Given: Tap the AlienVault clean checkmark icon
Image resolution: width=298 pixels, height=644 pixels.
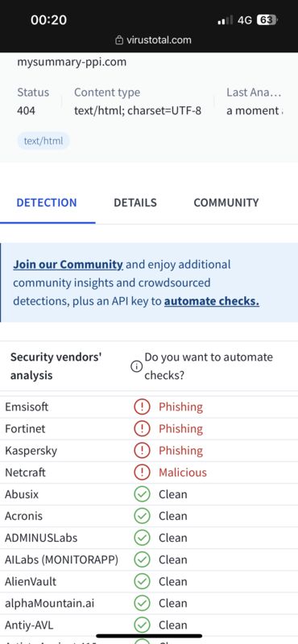Looking at the screenshot, I should (142, 581).
